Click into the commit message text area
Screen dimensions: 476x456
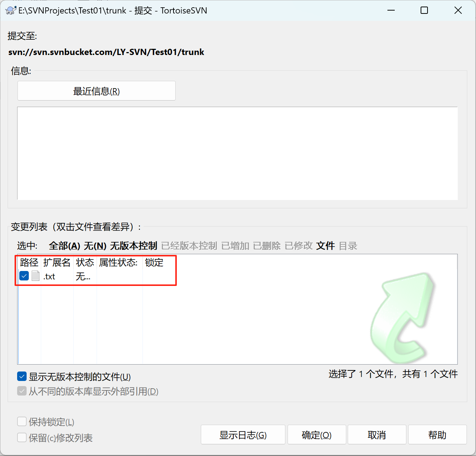tap(237, 153)
